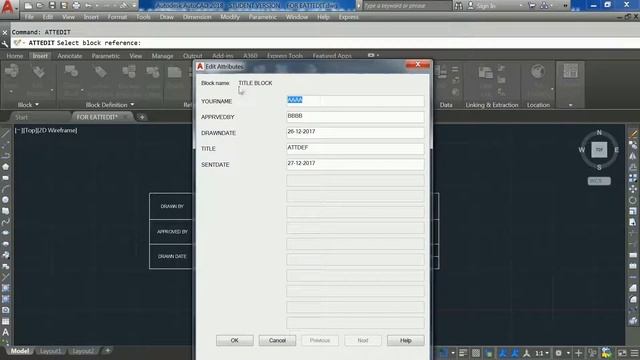Click the Define Attributes tag icon
The image size is (640, 360).
[x=100, y=72]
